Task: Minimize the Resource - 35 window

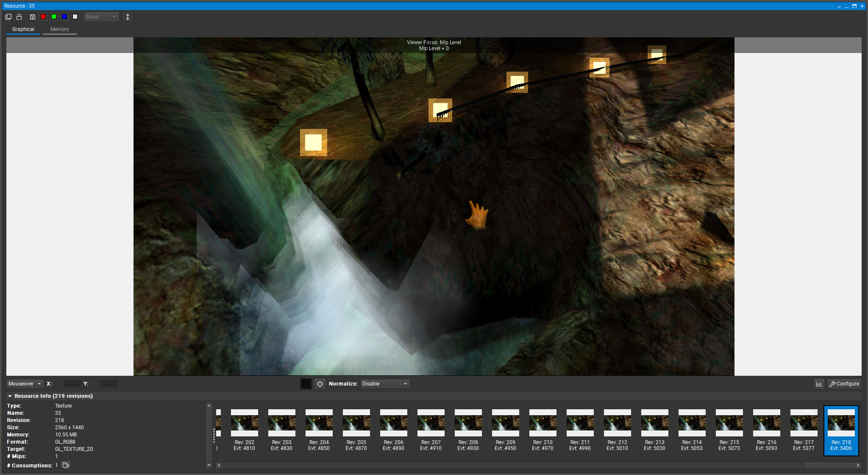Action: pos(847,6)
